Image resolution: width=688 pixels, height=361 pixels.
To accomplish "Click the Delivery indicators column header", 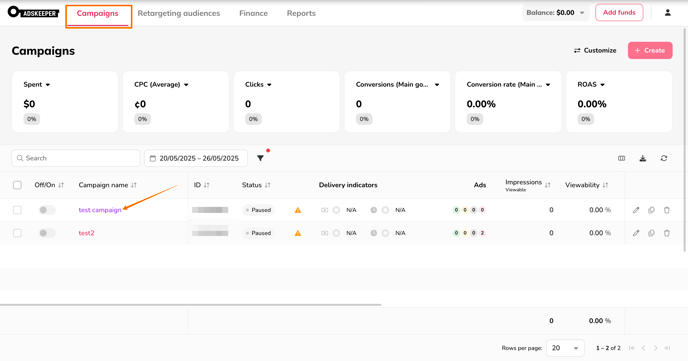I will click(348, 185).
